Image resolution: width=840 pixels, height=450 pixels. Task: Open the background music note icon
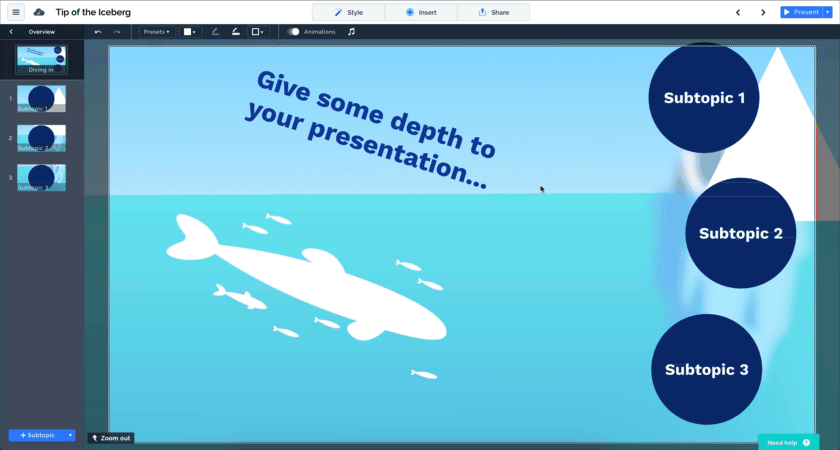point(351,32)
